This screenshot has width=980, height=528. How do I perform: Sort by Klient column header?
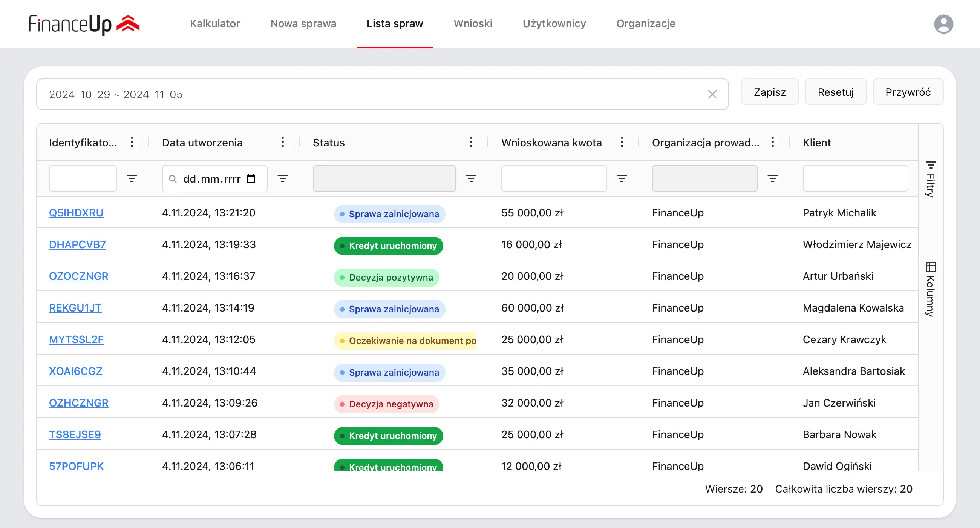point(817,143)
